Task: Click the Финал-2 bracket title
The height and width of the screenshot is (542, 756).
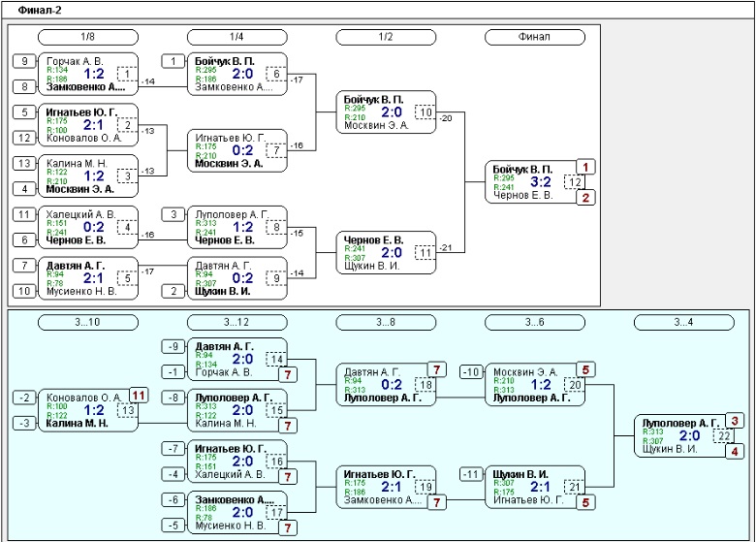Action: click(x=40, y=10)
